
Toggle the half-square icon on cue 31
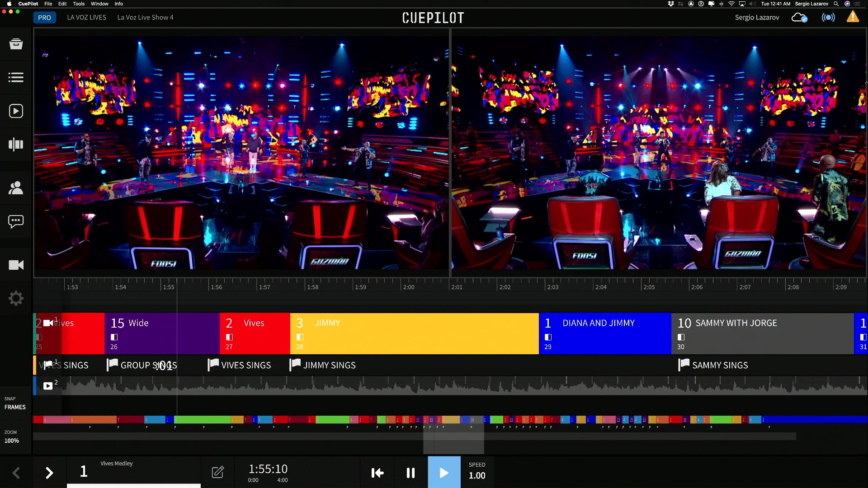pos(863,337)
